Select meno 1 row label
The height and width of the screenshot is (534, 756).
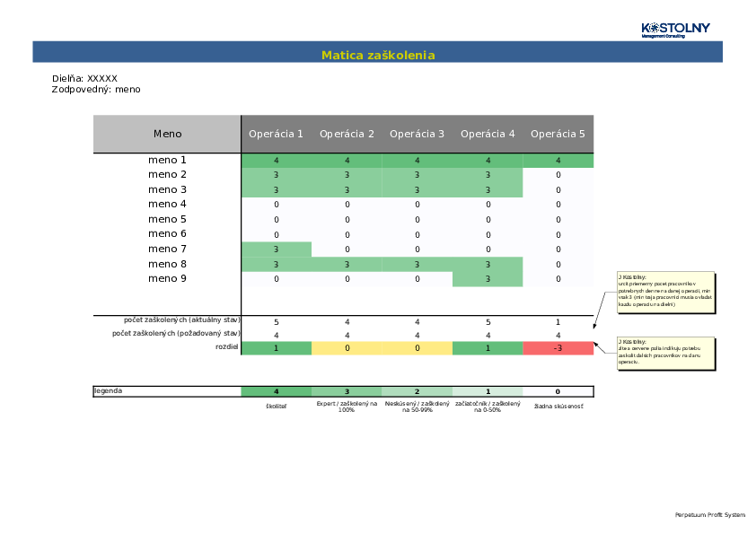167,160
